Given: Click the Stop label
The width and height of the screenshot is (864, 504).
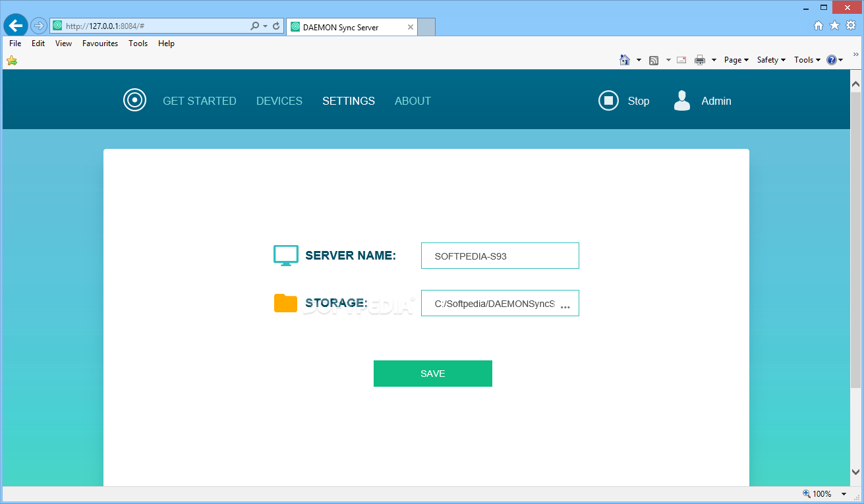Looking at the screenshot, I should (639, 101).
